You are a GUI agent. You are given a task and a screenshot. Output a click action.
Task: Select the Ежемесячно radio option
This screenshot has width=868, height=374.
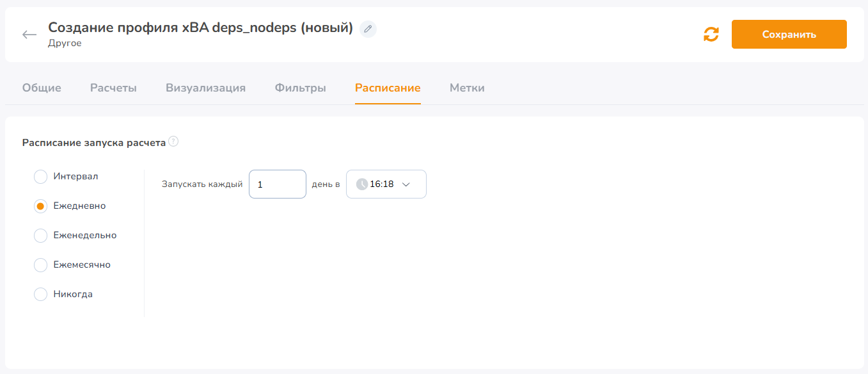pos(40,264)
